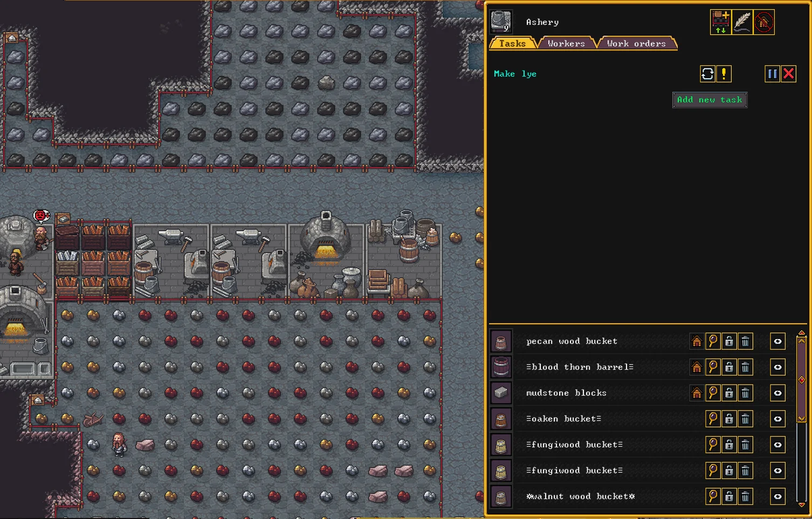Click the walnut wood bucket item icon
The image size is (812, 519).
tap(501, 496)
